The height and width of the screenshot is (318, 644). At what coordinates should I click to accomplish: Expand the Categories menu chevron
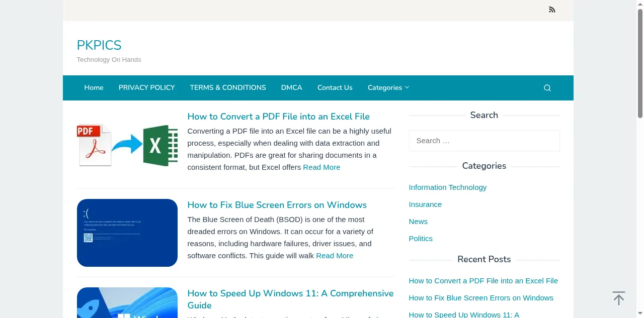(x=407, y=87)
